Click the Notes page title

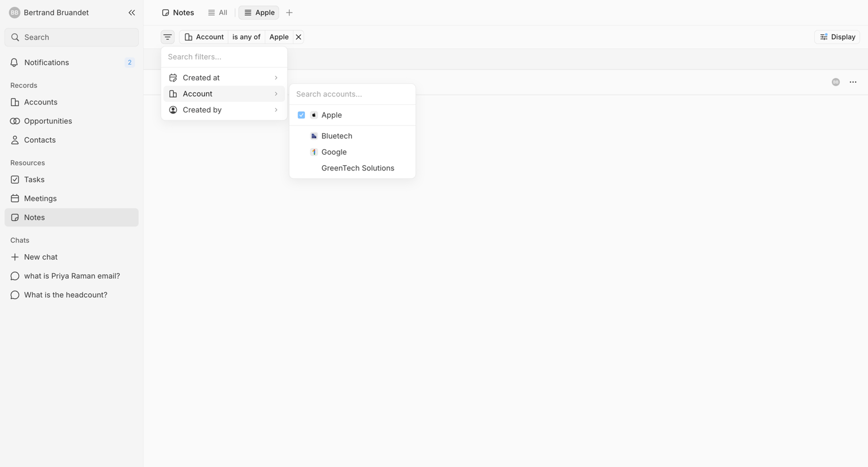pyautogui.click(x=178, y=13)
